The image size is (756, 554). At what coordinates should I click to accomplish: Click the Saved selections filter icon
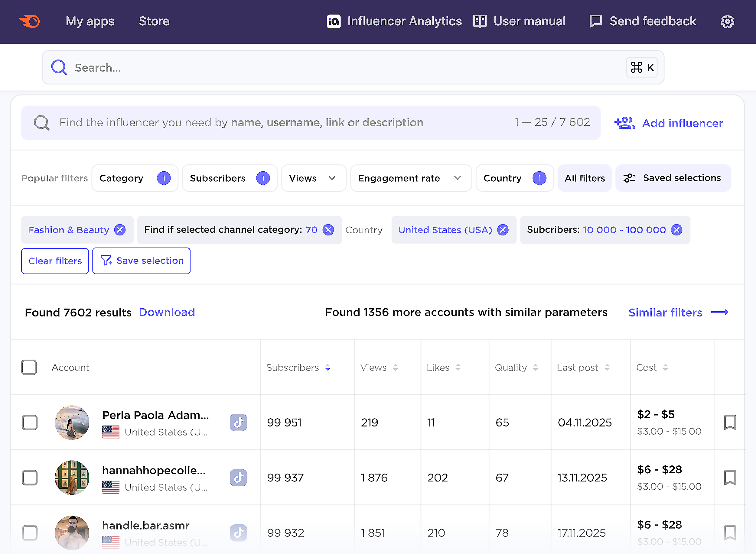[630, 178]
